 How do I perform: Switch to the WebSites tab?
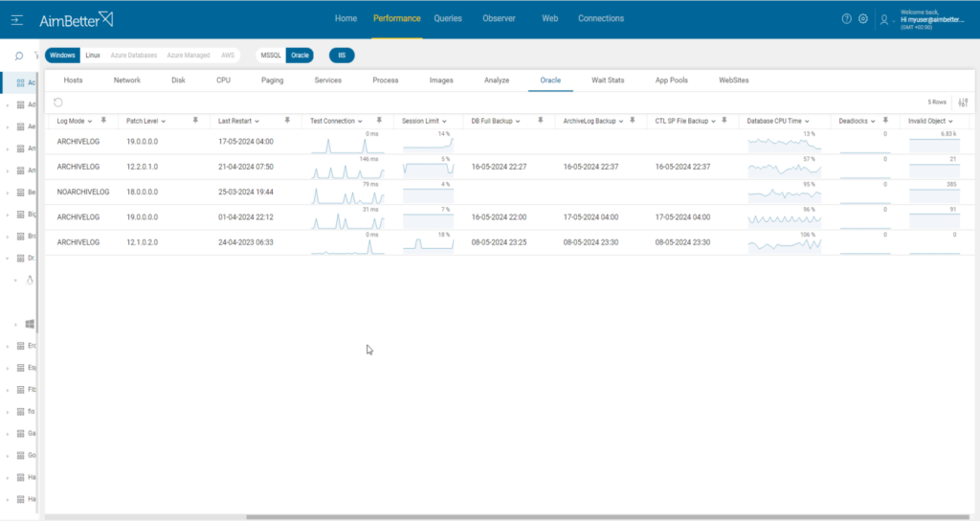(734, 80)
